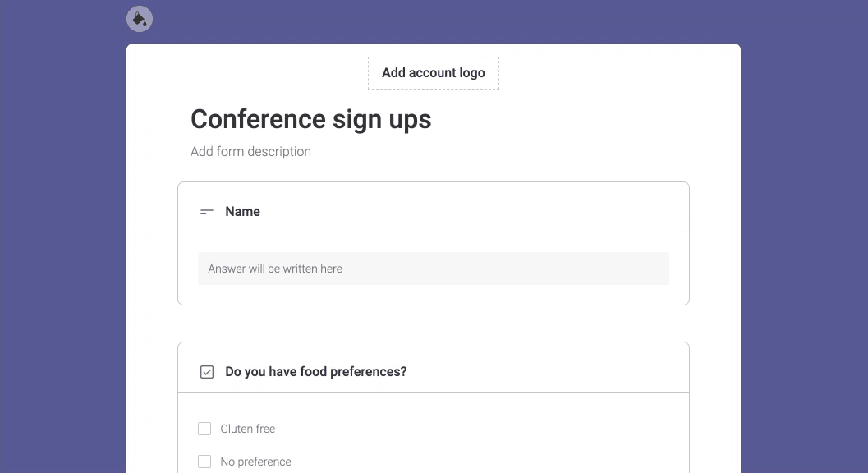Image resolution: width=868 pixels, height=473 pixels.
Task: Click the short text icon beside Name
Action: (206, 212)
